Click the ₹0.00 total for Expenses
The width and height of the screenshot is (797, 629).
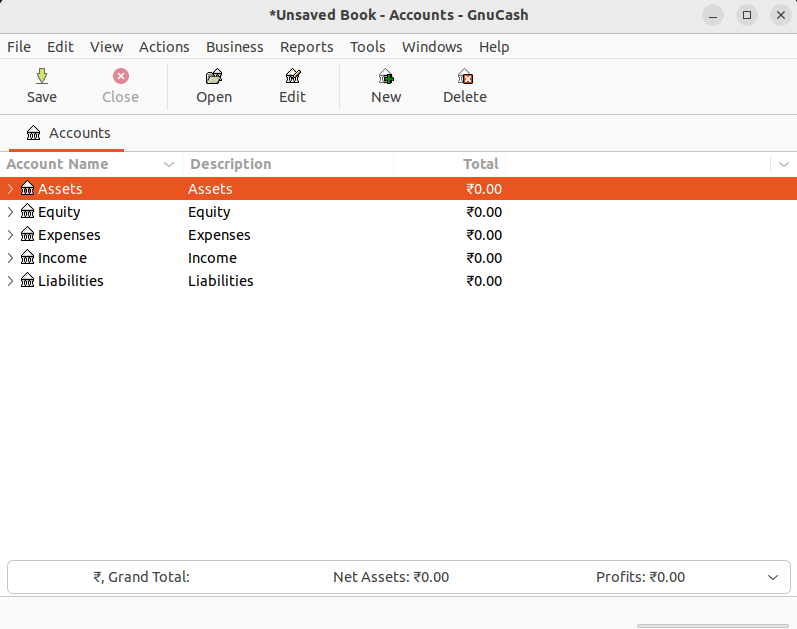pyautogui.click(x=484, y=235)
